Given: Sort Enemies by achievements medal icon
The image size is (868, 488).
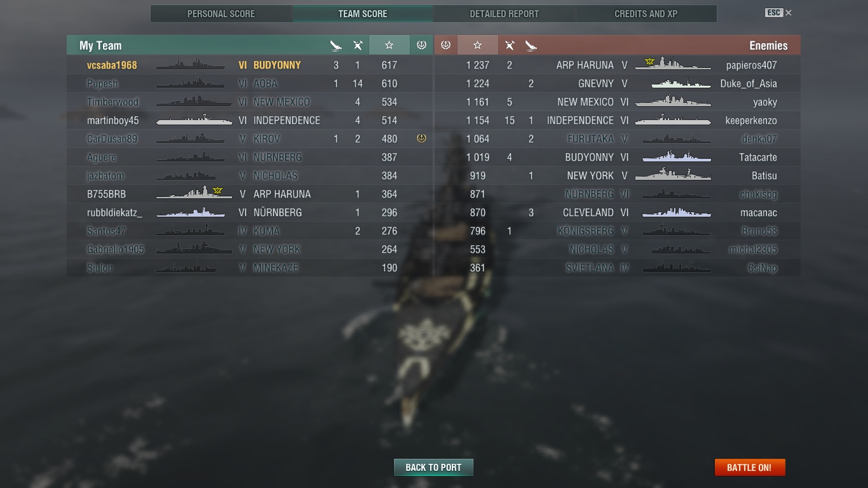Looking at the screenshot, I should pos(445,45).
